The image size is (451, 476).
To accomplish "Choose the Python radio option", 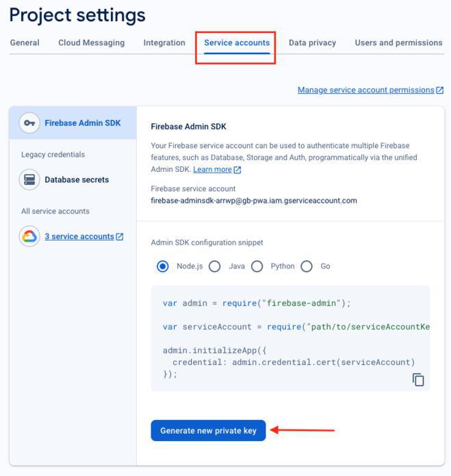I will point(257,266).
